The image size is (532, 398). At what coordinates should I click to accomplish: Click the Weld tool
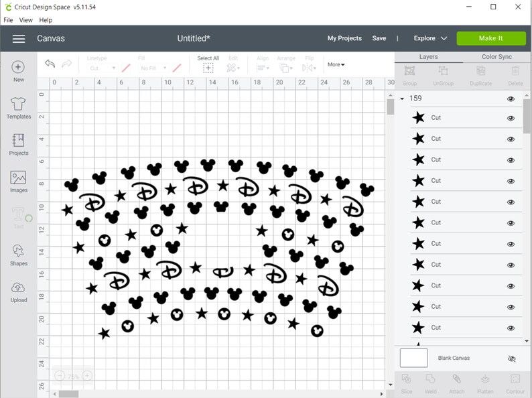(x=431, y=384)
